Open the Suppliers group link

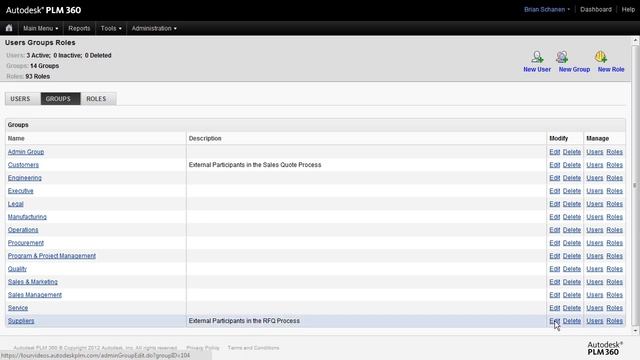(21, 321)
